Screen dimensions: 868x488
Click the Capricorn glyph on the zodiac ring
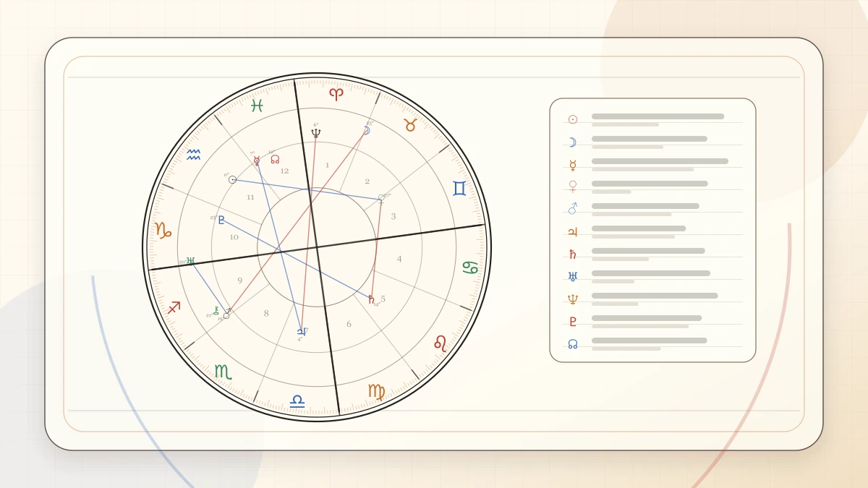pyautogui.click(x=163, y=231)
